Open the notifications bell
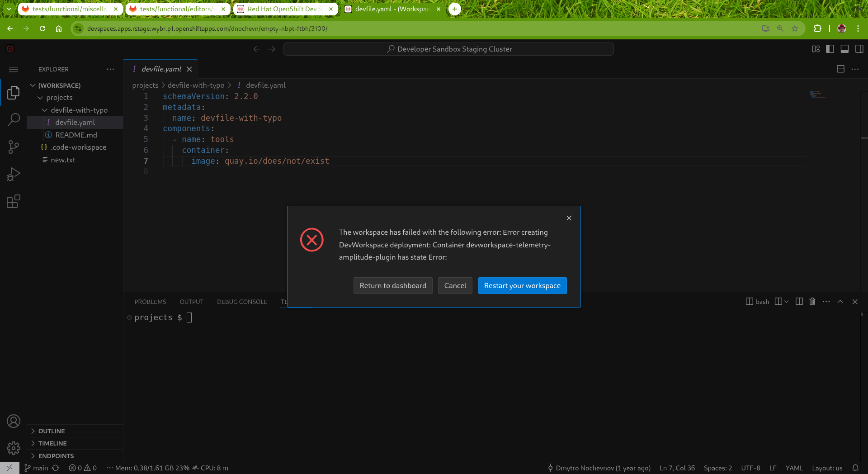 point(855,468)
